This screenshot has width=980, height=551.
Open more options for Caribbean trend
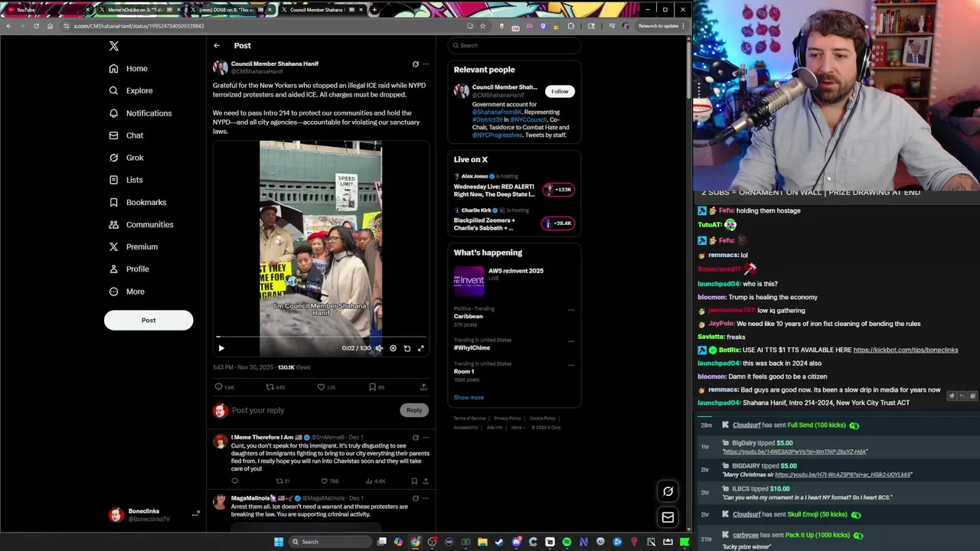(x=570, y=310)
